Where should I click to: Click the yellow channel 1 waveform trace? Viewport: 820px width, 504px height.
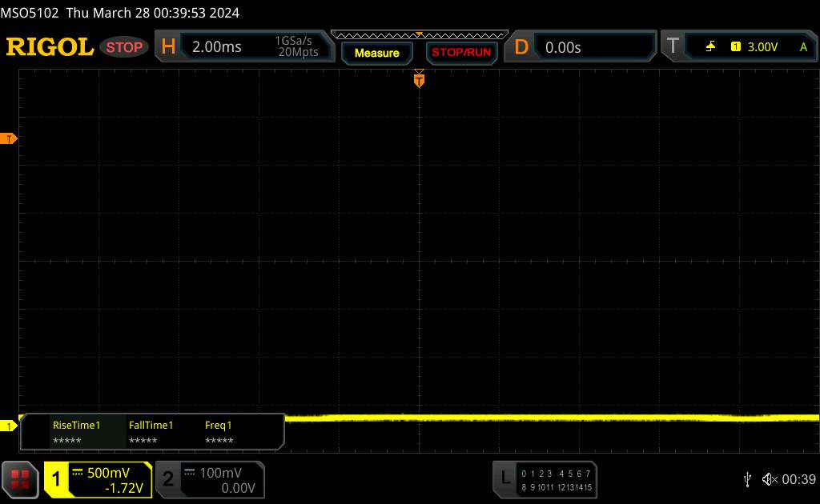[x=552, y=418]
